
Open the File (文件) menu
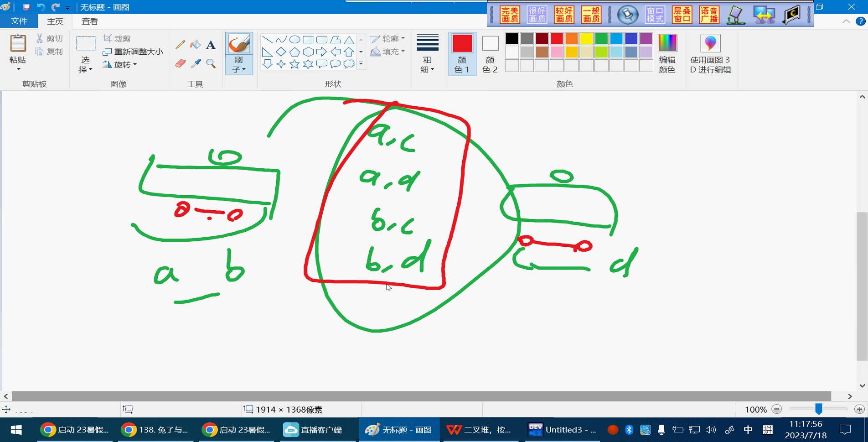coord(19,21)
